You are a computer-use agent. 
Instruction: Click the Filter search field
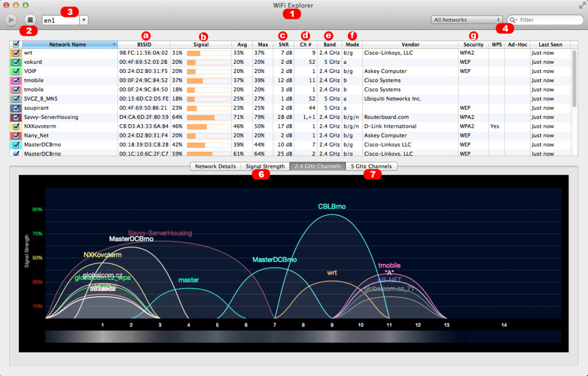546,20
